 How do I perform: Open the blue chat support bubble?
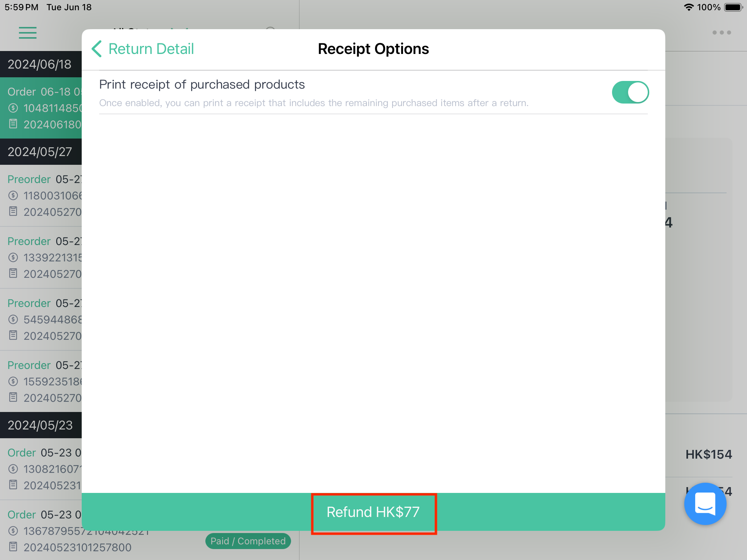705,503
